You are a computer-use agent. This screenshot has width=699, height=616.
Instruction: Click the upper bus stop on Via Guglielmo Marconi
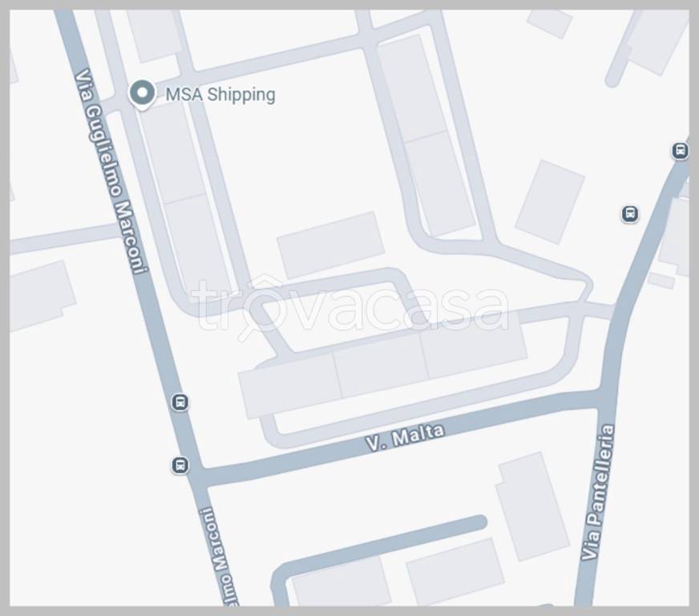[180, 403]
